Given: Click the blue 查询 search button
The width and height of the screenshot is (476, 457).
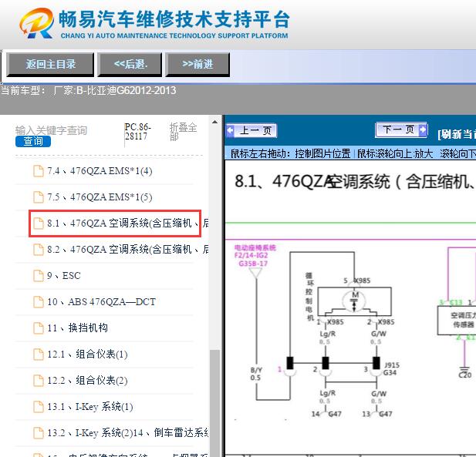Looking at the screenshot, I should pos(33,141).
